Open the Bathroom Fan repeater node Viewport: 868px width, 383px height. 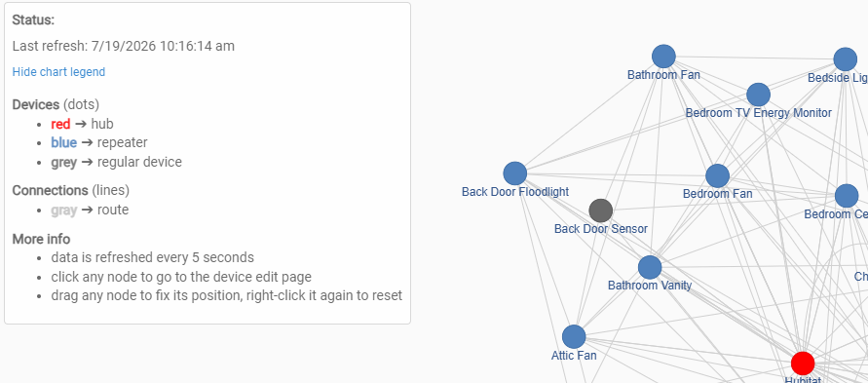tap(663, 57)
